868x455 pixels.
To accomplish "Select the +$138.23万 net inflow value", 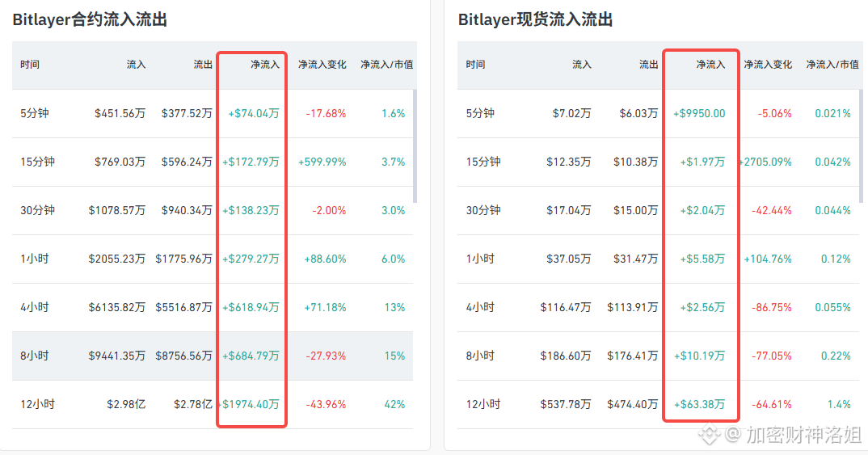I will click(x=251, y=210).
